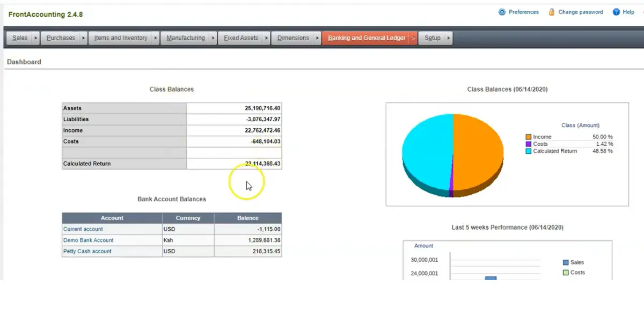Image resolution: width=644 pixels, height=322 pixels.
Task: Expand arrow beside Banking and General Ledger
Action: point(413,38)
